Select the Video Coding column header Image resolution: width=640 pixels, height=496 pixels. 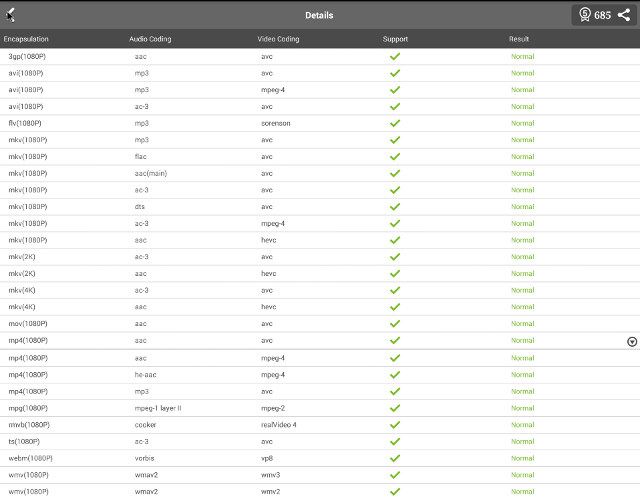point(278,39)
